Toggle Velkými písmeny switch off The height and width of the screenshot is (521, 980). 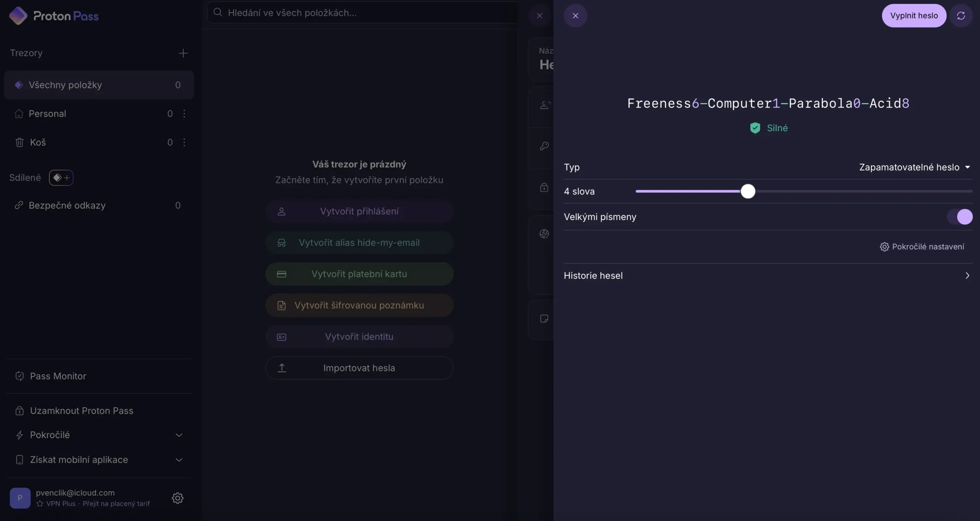point(960,217)
